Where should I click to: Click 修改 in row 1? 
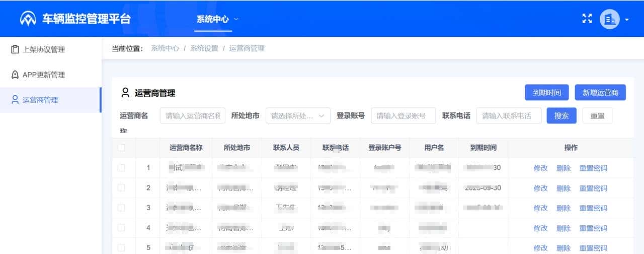pos(541,168)
